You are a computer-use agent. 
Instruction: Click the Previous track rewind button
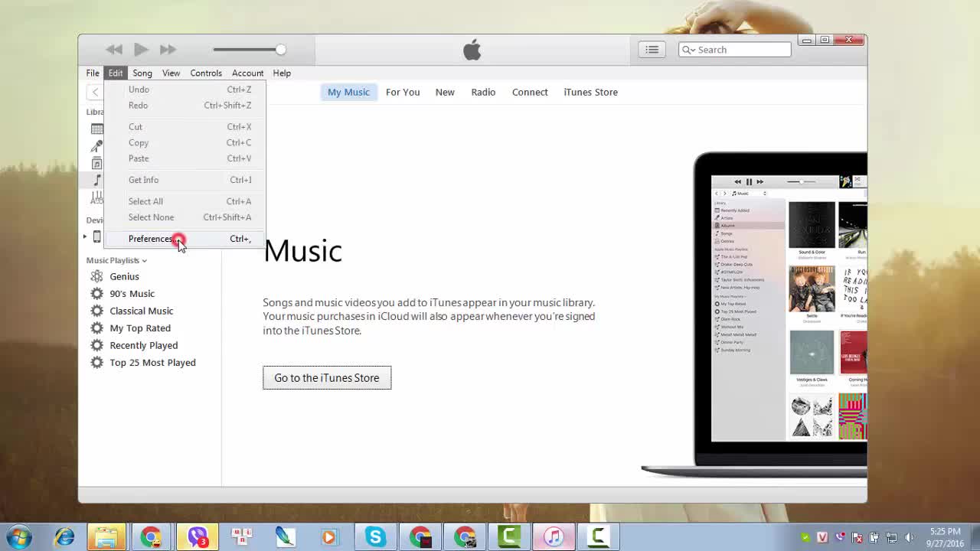[114, 50]
